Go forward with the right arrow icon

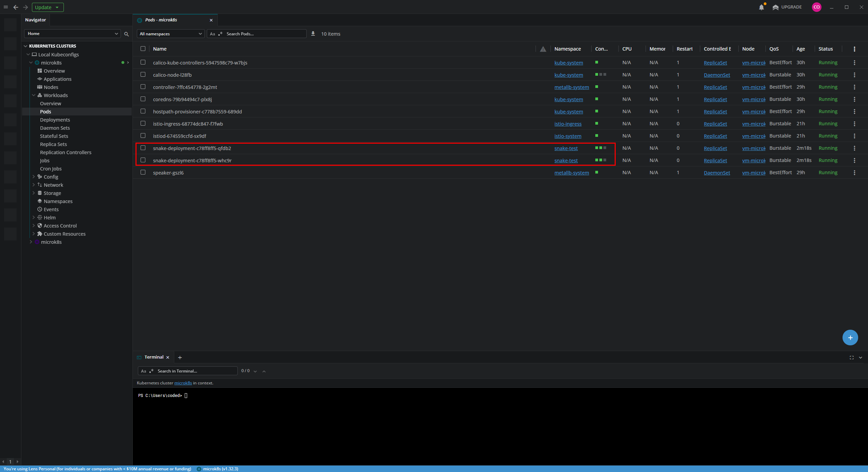coord(25,7)
